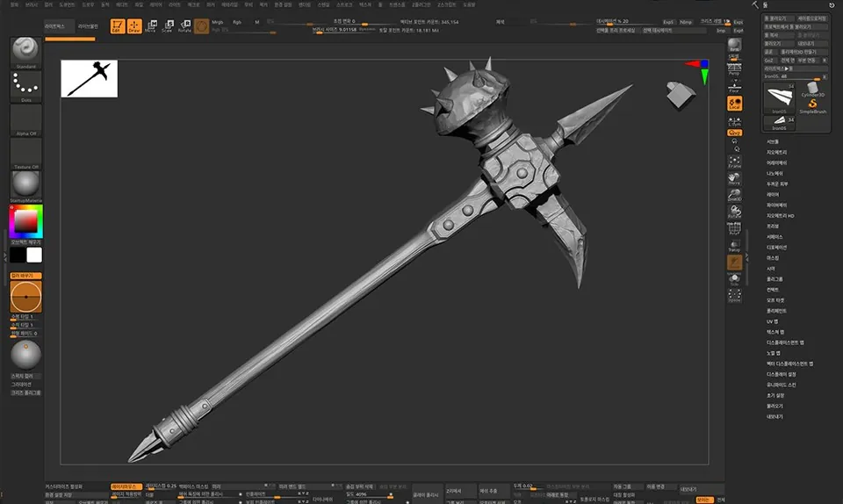This screenshot has width=843, height=504.
Task: Select the SimpleBrush tool icon
Action: [813, 104]
